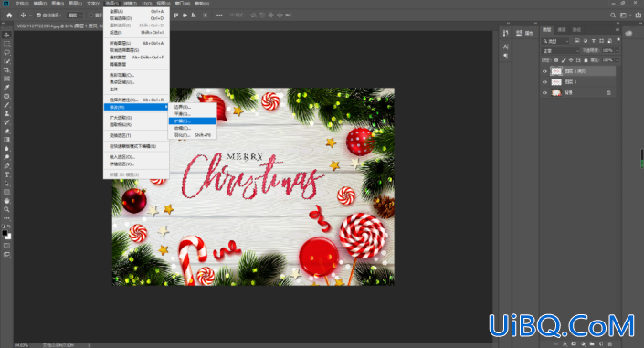Open the layer filter type dropdown
644x348 pixels.
click(x=555, y=41)
